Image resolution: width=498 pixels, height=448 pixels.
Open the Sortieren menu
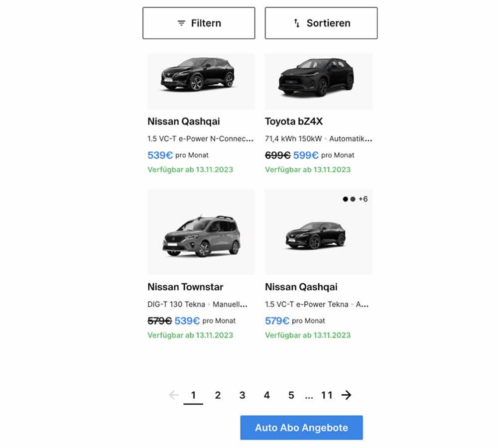(321, 23)
